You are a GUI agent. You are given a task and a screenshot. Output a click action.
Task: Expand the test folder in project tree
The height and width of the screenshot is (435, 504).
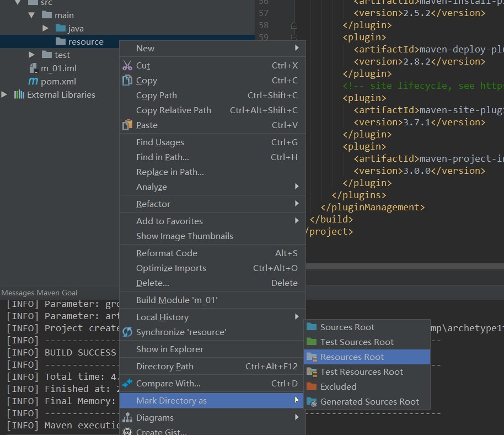pos(33,55)
